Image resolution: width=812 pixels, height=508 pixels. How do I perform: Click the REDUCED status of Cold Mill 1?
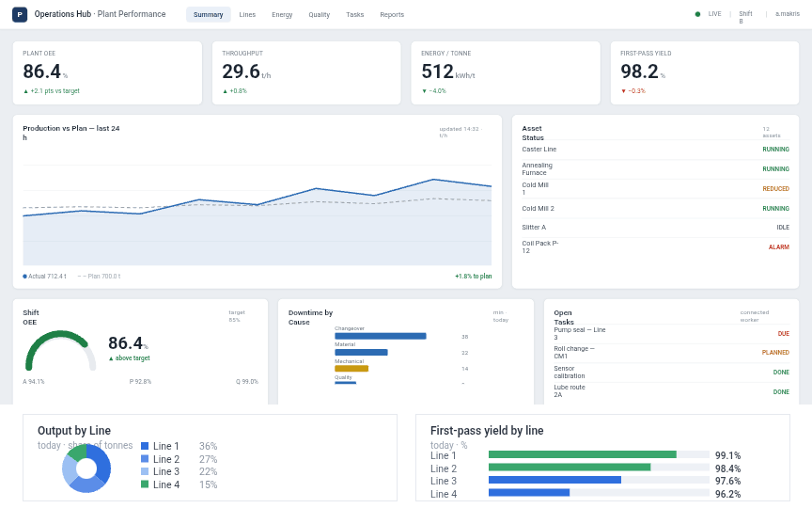(775, 189)
